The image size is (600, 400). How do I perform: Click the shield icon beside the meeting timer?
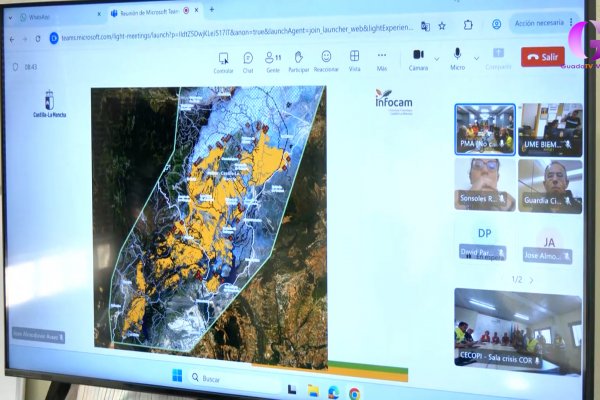pos(15,67)
